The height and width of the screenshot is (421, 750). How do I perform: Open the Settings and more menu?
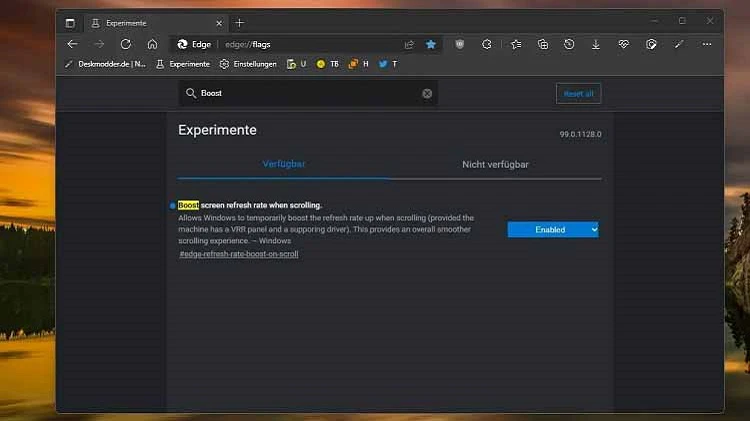click(x=707, y=44)
